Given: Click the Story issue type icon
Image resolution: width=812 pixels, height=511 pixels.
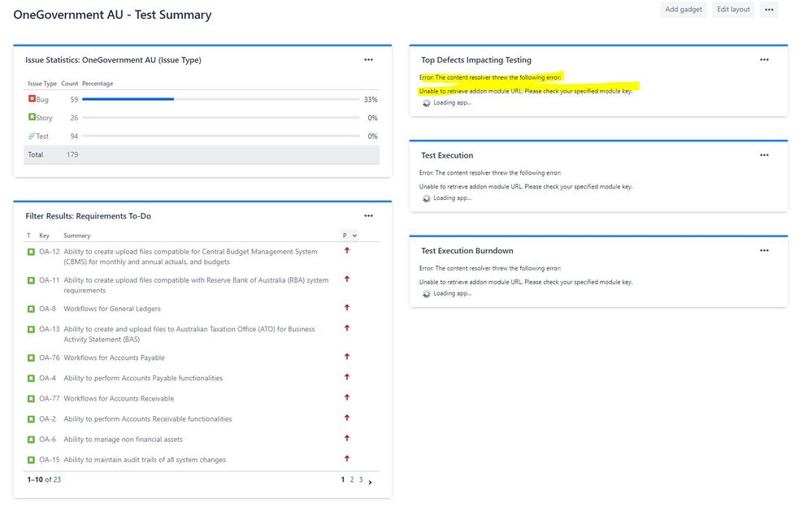Looking at the screenshot, I should 32,117.
